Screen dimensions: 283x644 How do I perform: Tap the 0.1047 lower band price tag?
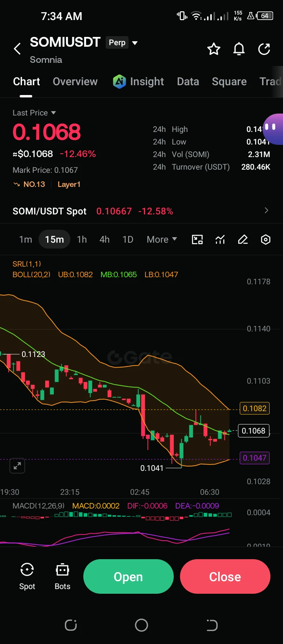255,458
